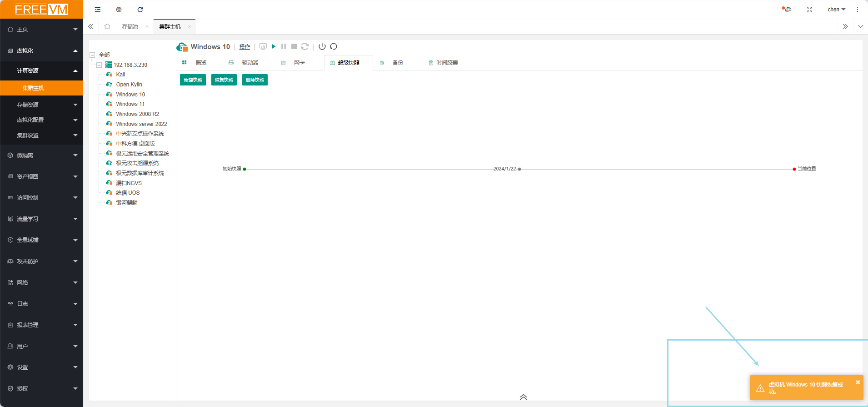Expand the 授权 sidebar menu

tap(42, 389)
